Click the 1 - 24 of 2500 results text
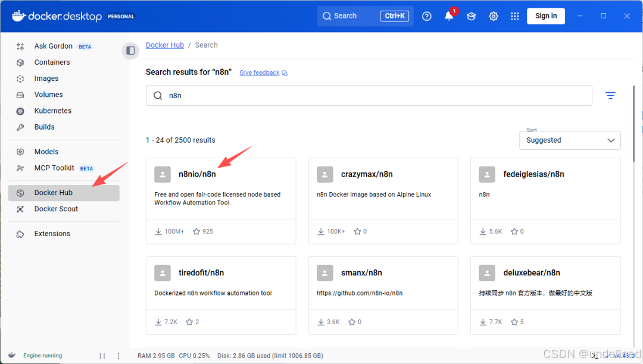The height and width of the screenshot is (364, 643). (180, 140)
